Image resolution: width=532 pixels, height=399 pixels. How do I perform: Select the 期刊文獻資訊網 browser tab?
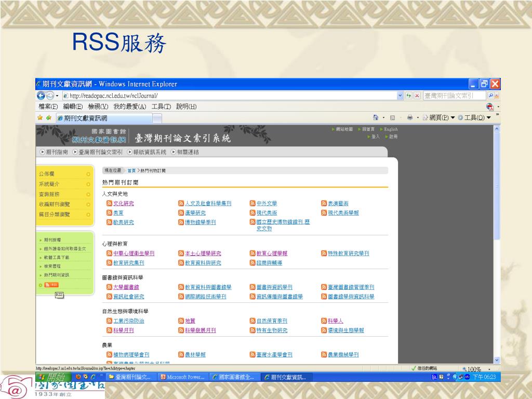[x=104, y=118]
